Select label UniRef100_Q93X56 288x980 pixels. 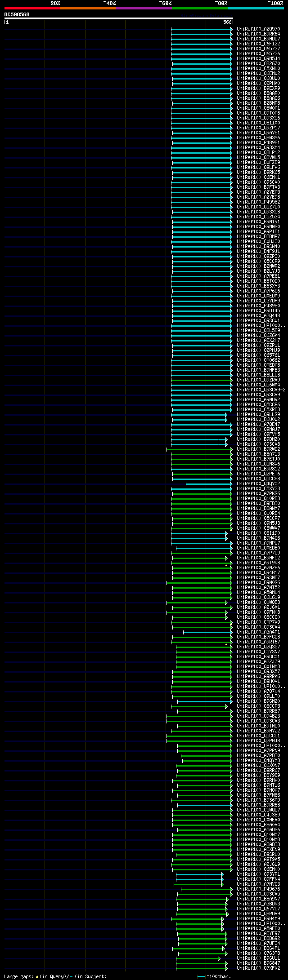click(258, 118)
